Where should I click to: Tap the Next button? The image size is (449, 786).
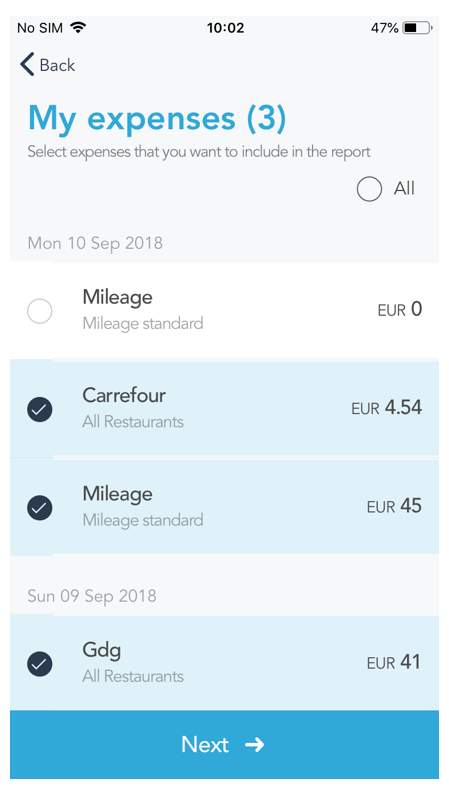tap(224, 744)
